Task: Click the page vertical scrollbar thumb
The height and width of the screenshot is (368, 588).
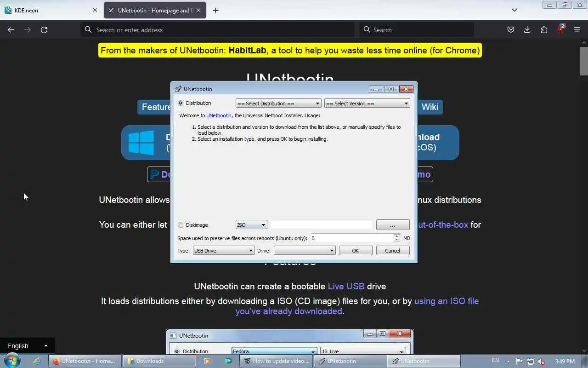Action: tap(584, 61)
